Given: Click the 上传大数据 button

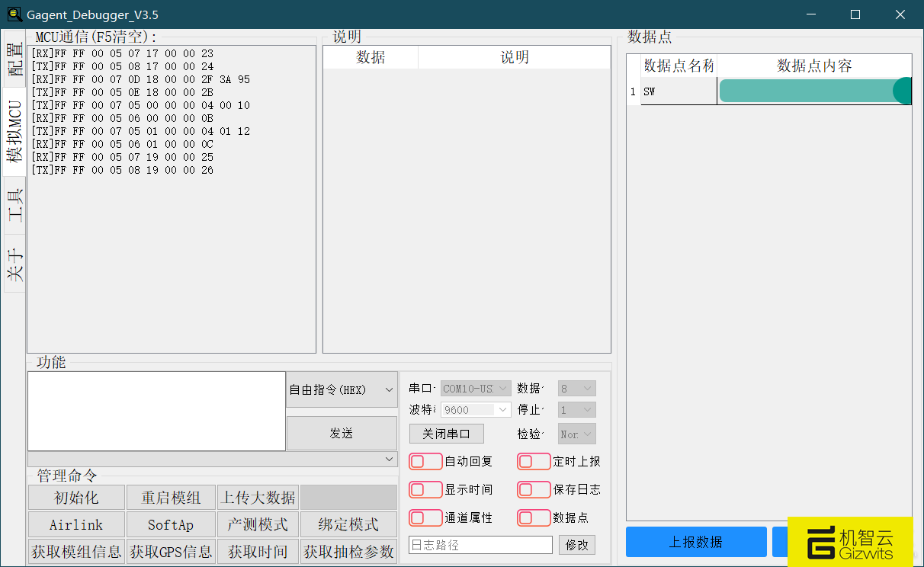Looking at the screenshot, I should click(x=258, y=498).
